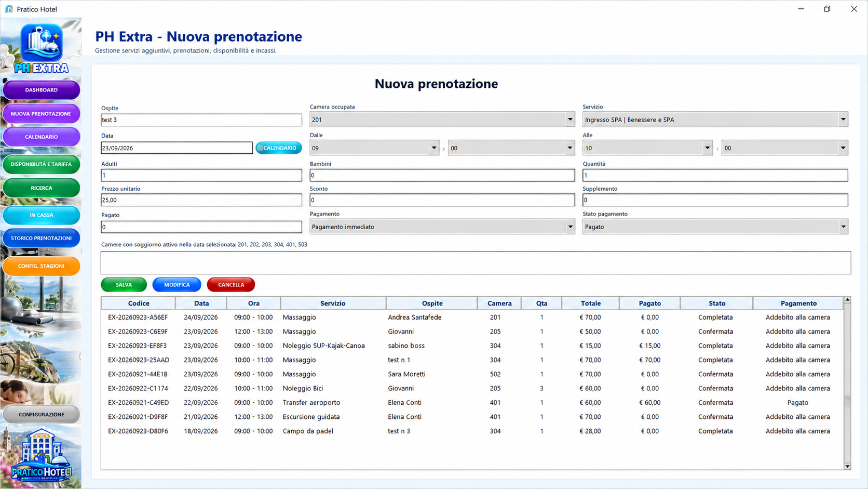Open the Dalle hour dropdown
This screenshot has width=868, height=489.
point(434,148)
